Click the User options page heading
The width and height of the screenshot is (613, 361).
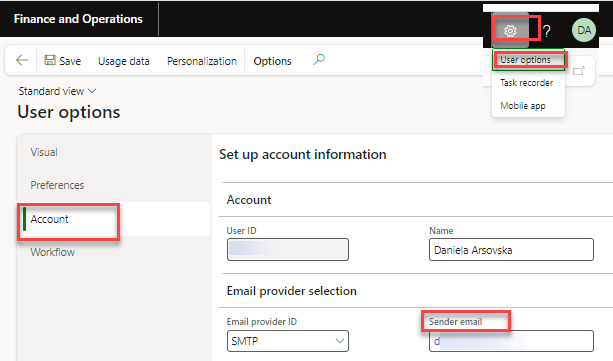pos(69,112)
